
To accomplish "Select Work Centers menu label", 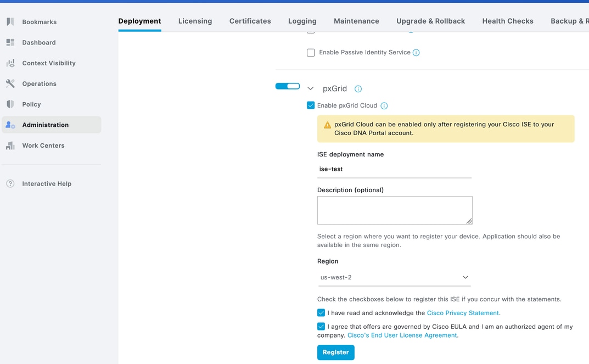I will pyautogui.click(x=43, y=145).
